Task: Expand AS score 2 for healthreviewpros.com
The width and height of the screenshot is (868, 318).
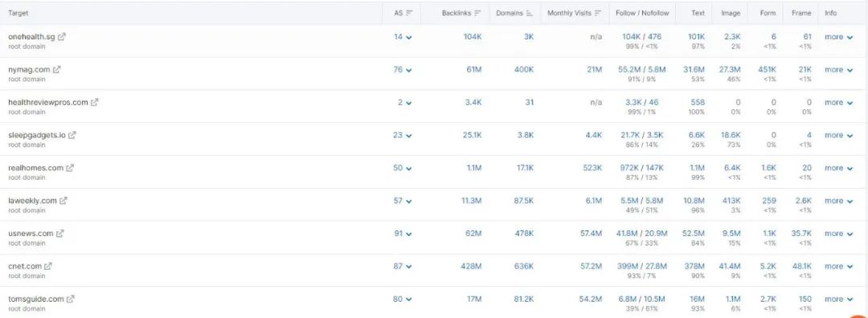Action: [x=405, y=102]
